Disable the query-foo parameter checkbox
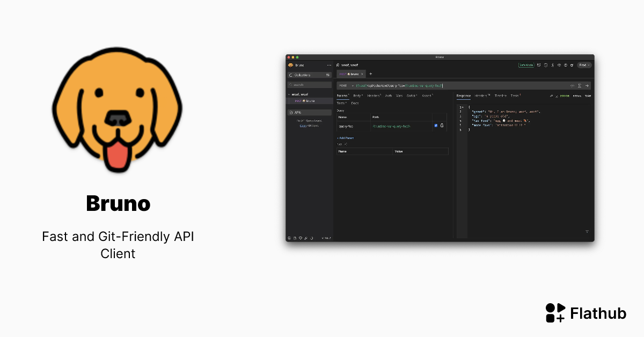 [436, 126]
